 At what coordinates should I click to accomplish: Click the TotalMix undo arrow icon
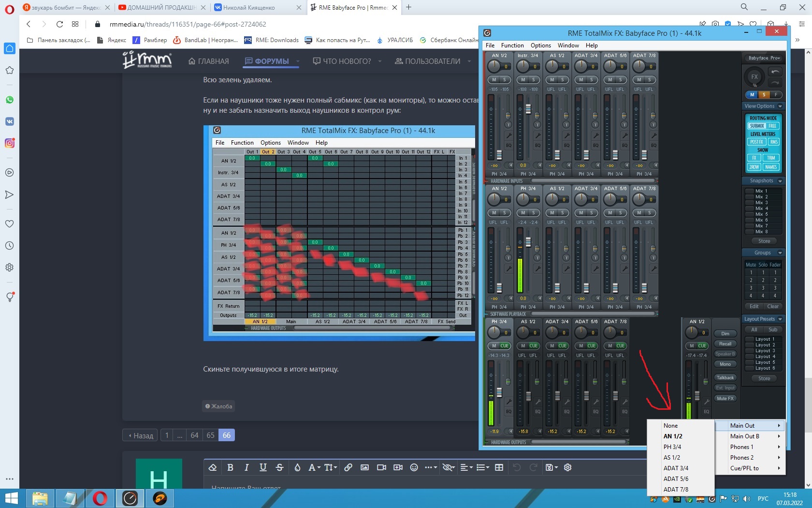point(775,72)
